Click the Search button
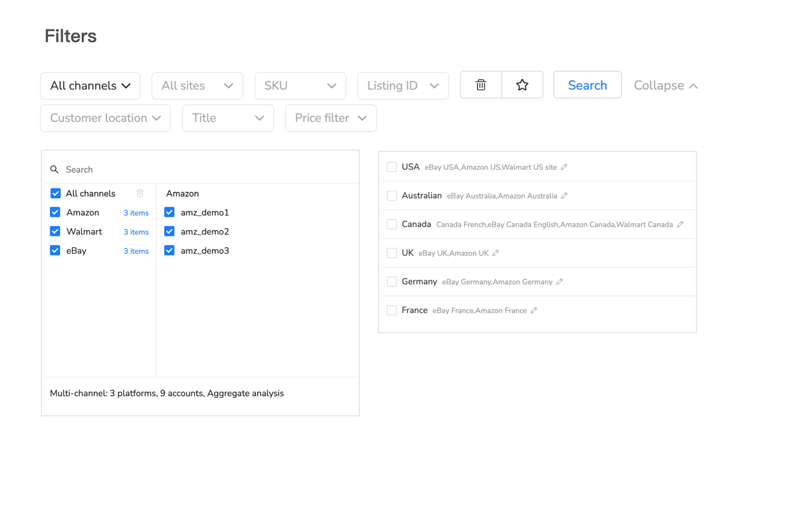 [x=587, y=84]
